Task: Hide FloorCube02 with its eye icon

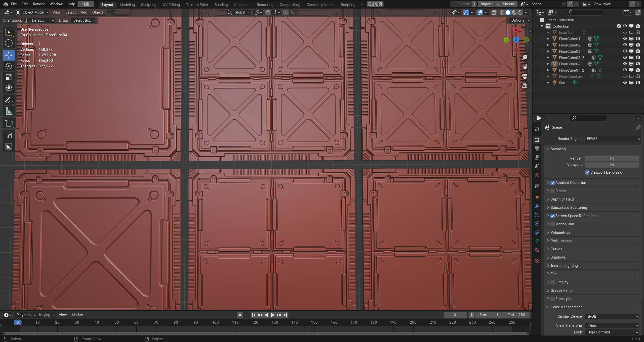Action: 625,45
